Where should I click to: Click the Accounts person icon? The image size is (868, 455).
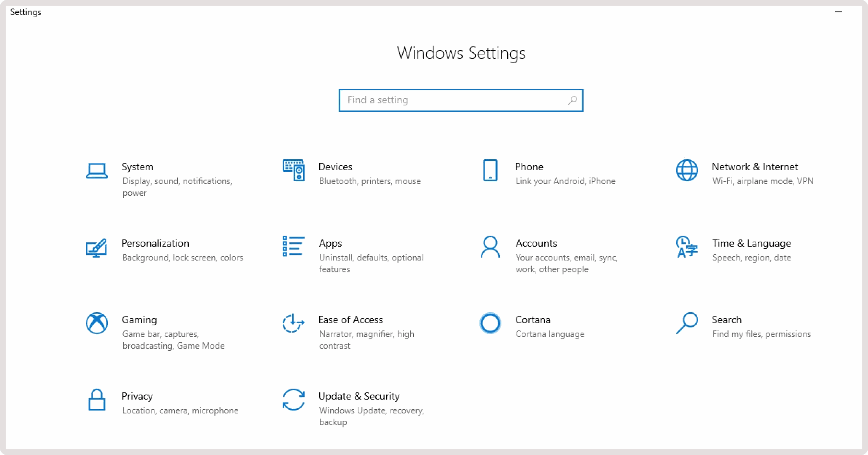490,247
